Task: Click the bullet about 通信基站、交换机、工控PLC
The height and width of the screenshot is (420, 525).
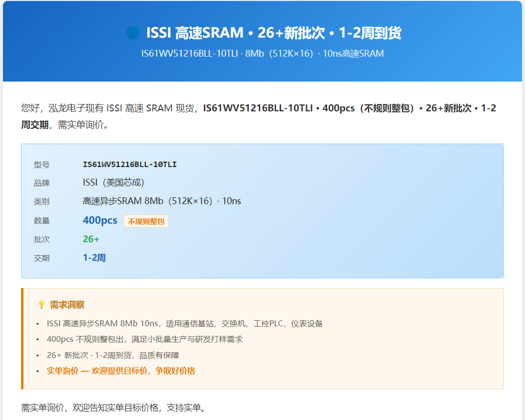Action: pyautogui.click(x=184, y=323)
